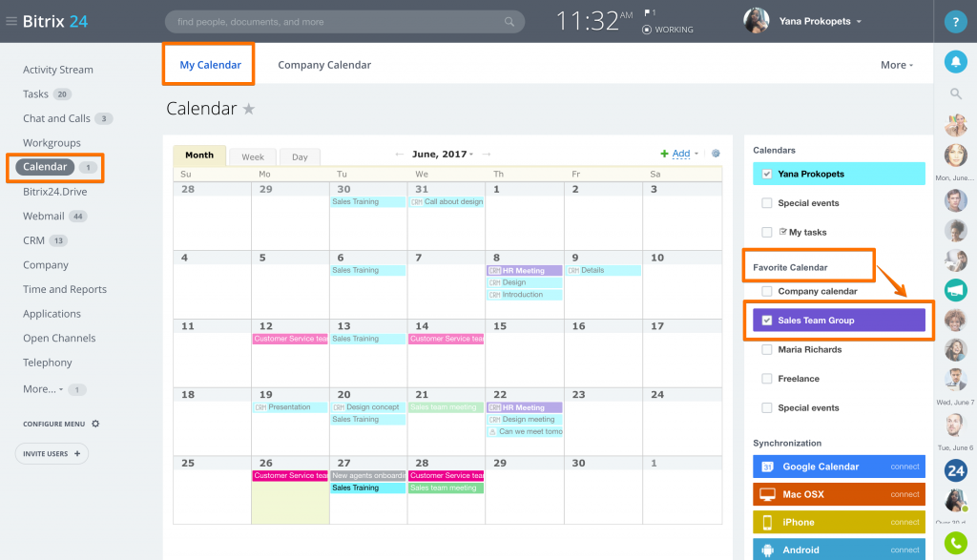Screen dimensions: 977x560
Task: Expand the More... item in left menu
Action: [43, 388]
